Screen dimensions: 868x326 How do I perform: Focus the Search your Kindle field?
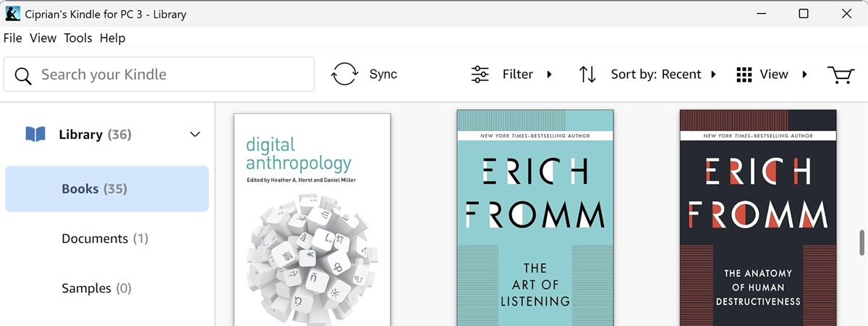coord(159,75)
